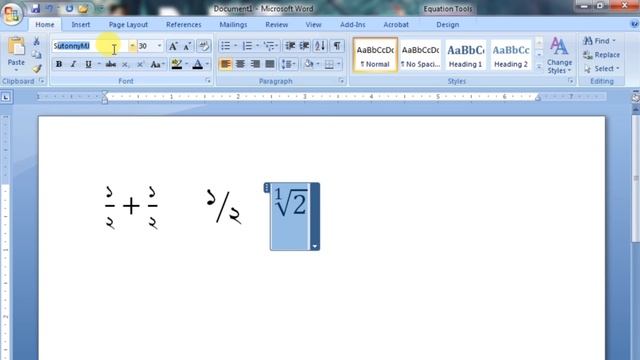Viewport: 640px width, 360px height.
Task: Click the tab selector at ruler's left
Action: 6,97
